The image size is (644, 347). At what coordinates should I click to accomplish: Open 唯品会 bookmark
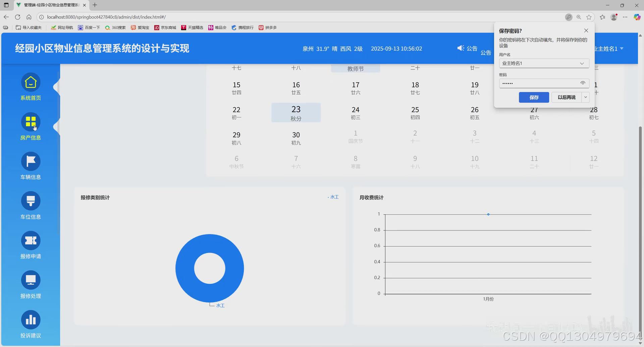217,27
